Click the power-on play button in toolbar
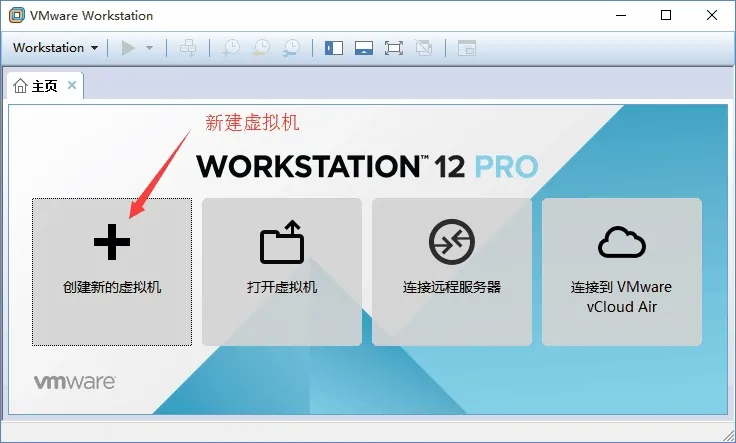736x443 pixels. [128, 48]
